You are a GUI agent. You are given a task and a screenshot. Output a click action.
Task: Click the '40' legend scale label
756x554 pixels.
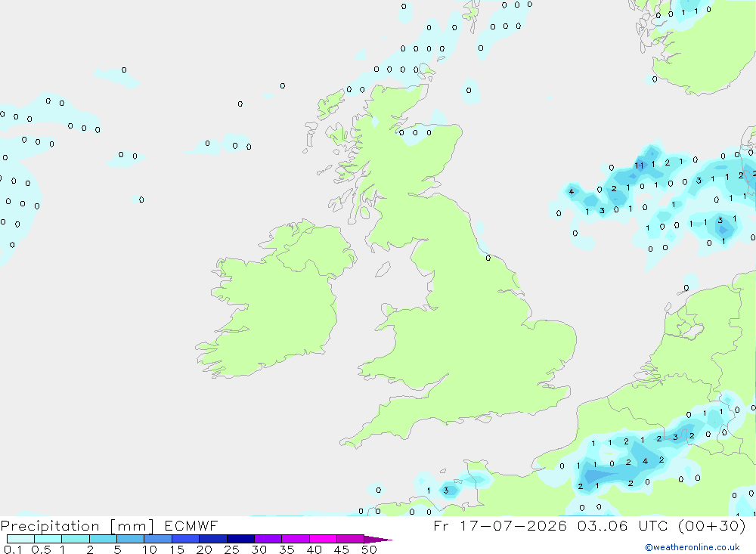pyautogui.click(x=314, y=549)
